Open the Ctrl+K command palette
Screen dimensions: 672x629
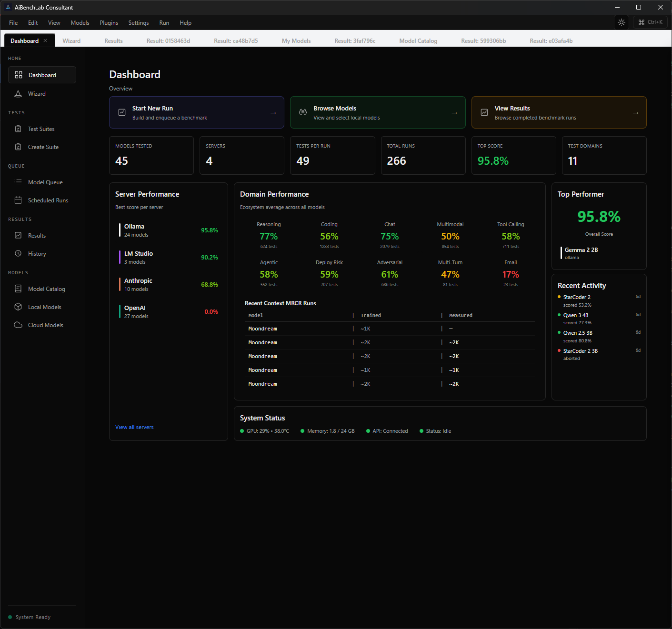(x=650, y=22)
